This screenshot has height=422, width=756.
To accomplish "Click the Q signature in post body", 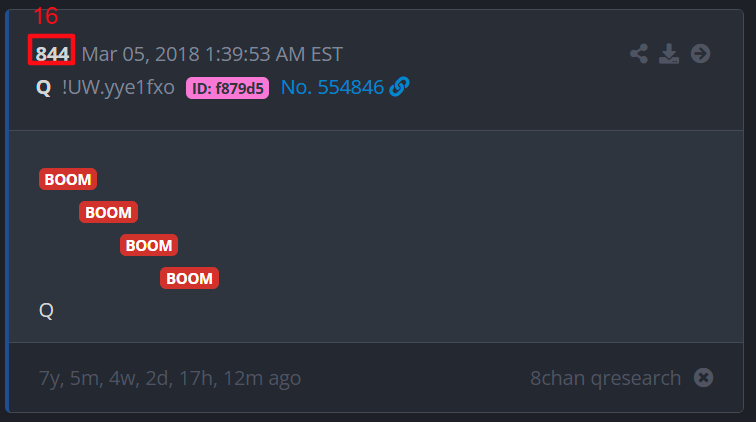I will [46, 310].
